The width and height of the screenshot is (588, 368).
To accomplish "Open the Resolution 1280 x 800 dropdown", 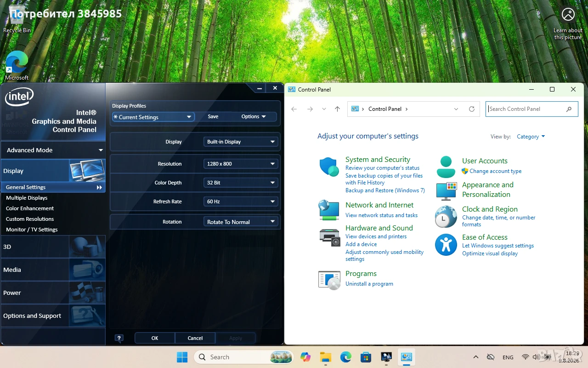I will (241, 164).
